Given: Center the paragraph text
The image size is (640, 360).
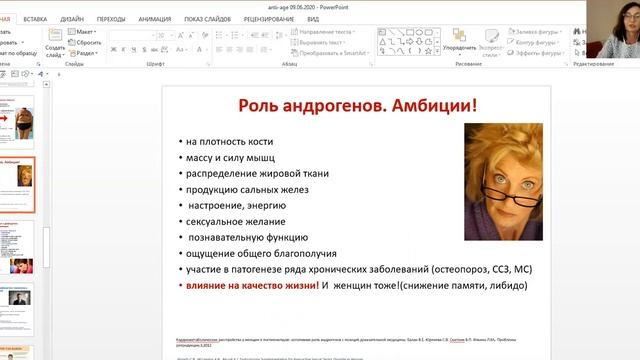Looking at the screenshot, I should point(229,50).
